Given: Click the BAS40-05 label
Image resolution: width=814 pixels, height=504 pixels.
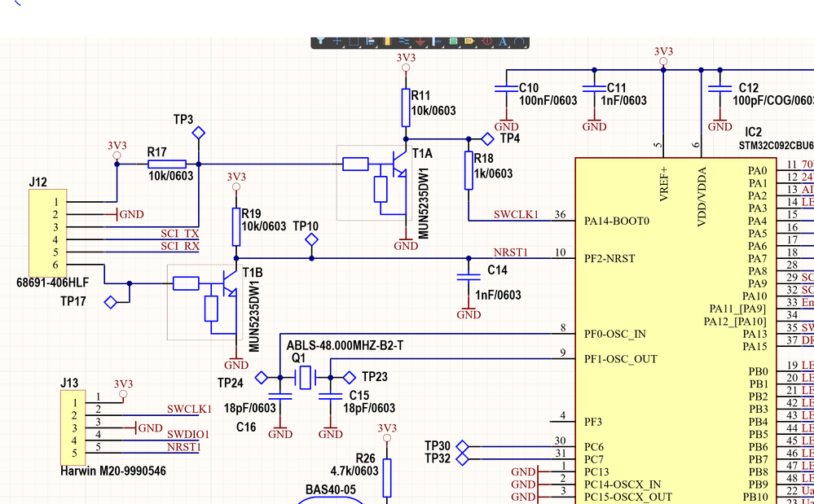Looking at the screenshot, I should [331, 490].
